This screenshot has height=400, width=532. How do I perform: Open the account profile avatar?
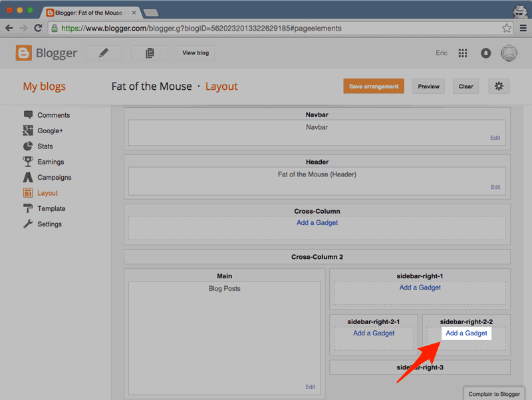point(509,53)
